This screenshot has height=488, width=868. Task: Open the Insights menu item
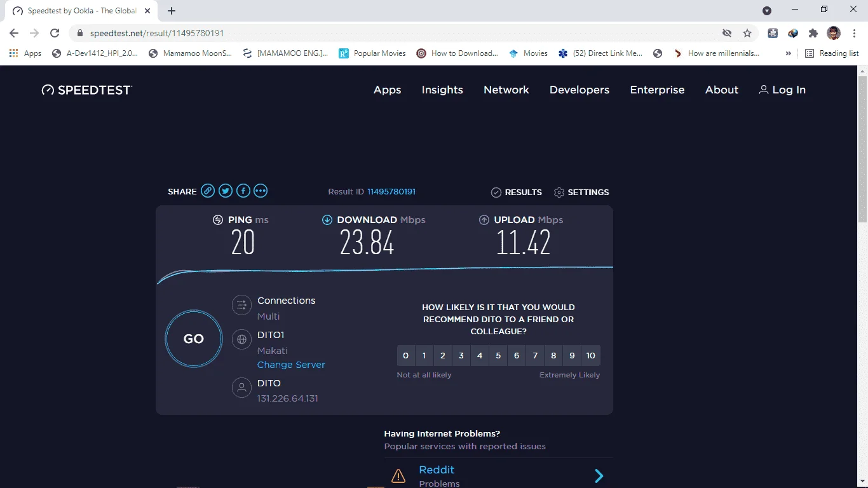[x=442, y=90]
